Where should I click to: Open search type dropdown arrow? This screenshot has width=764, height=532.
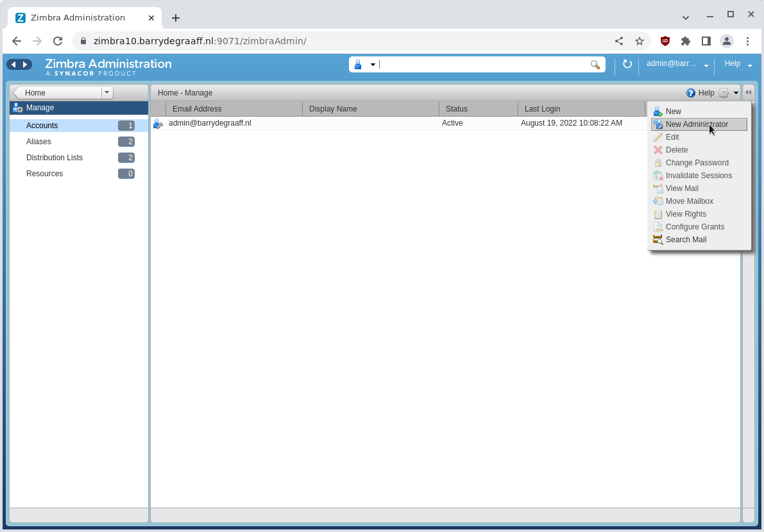click(373, 65)
